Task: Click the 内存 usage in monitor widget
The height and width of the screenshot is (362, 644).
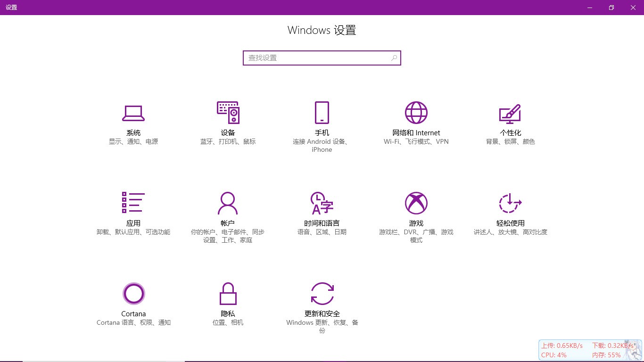Action: (607, 355)
